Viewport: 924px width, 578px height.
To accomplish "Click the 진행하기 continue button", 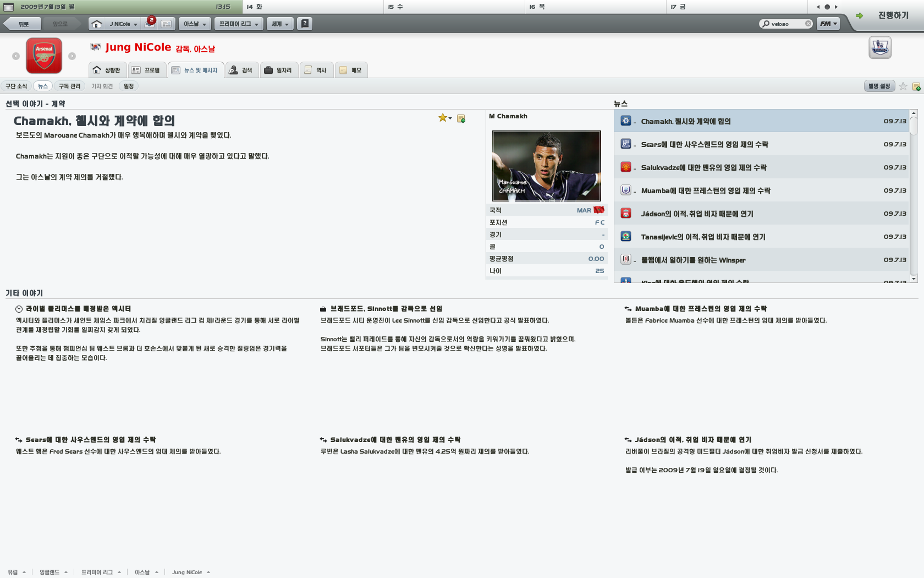I will pos(887,15).
